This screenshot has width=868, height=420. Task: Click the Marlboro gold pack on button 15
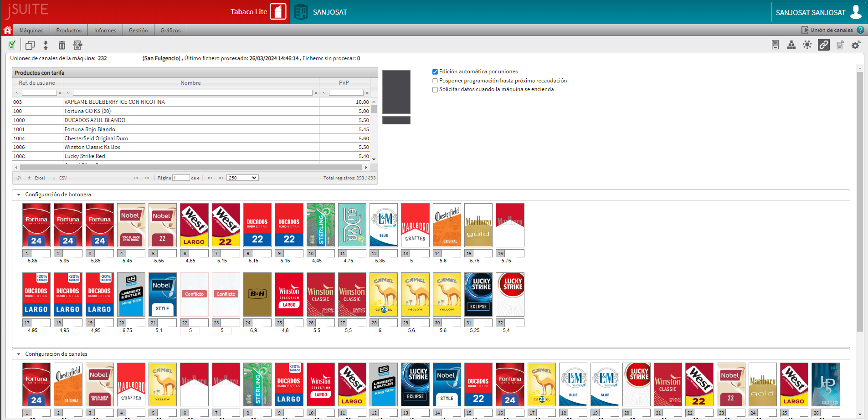[478, 225]
